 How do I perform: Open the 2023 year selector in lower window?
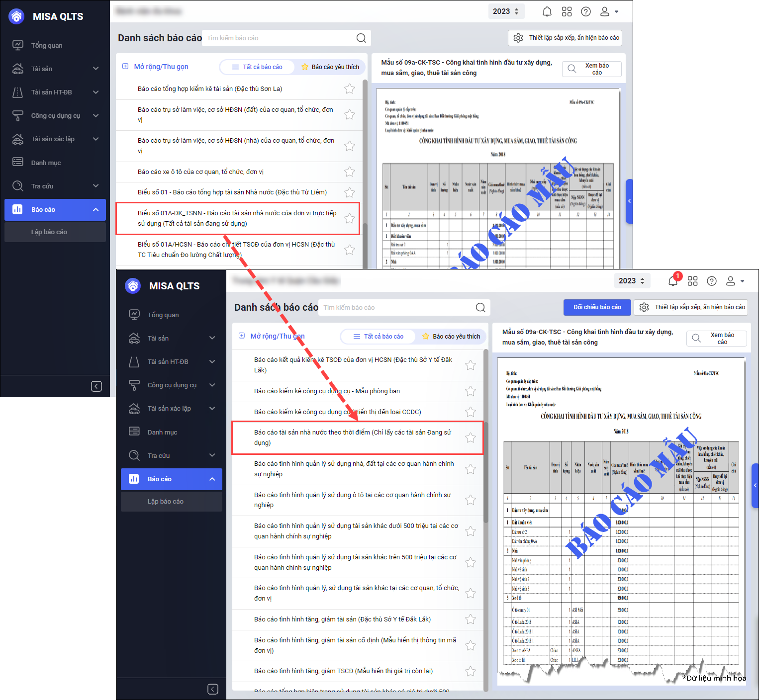(631, 281)
